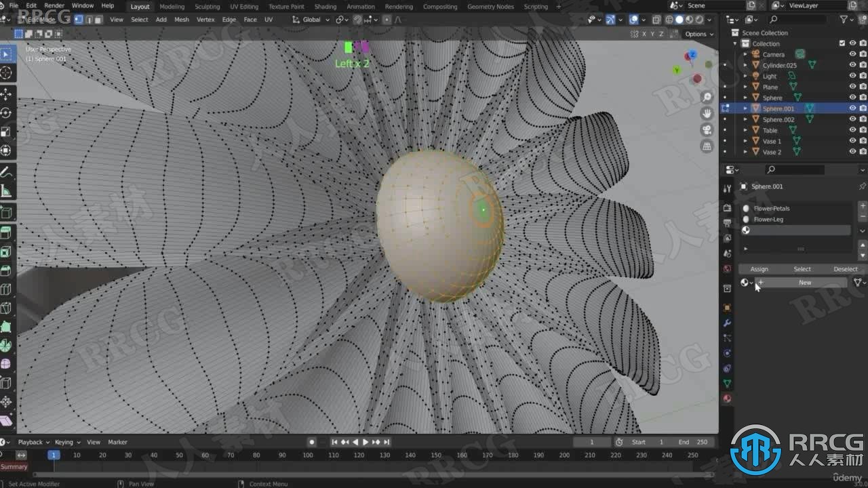The image size is (868, 488).
Task: Add a material slot with plus button
Action: coord(863,205)
